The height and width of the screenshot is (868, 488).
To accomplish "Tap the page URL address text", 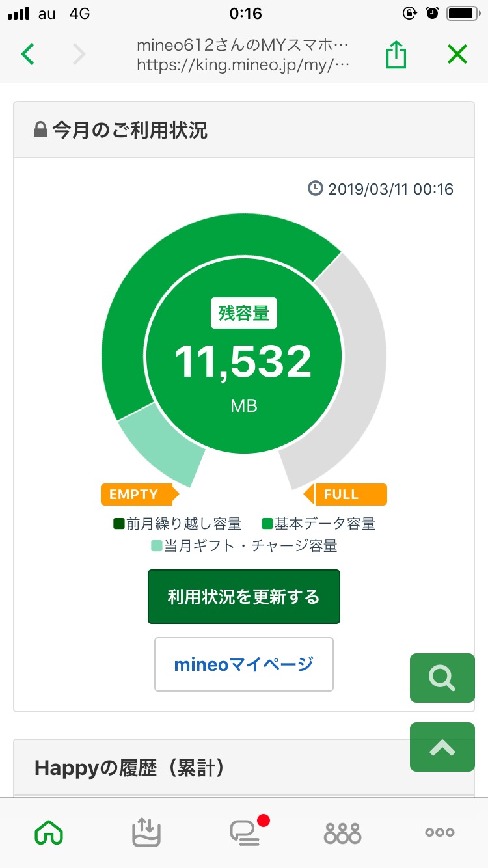I will pyautogui.click(x=243, y=65).
